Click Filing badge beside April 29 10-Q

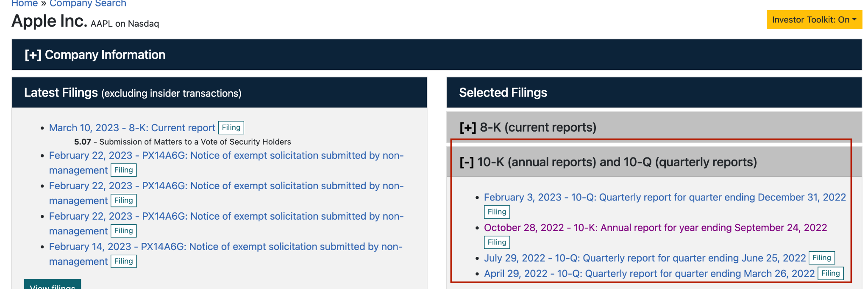pyautogui.click(x=830, y=273)
